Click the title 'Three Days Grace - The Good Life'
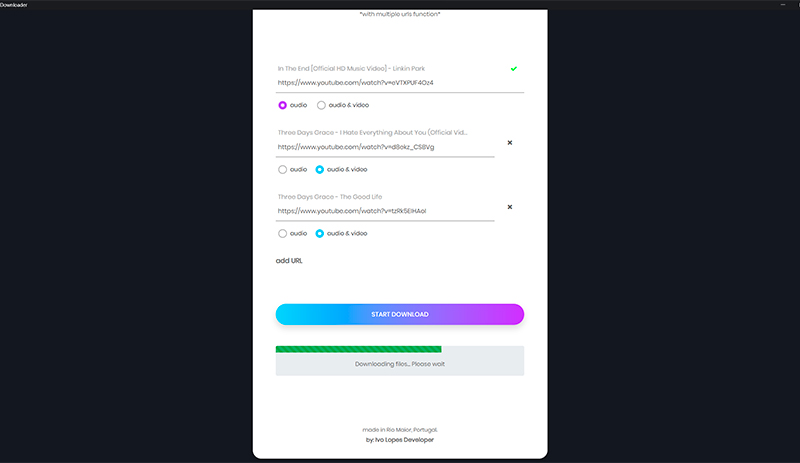Screen dimensions: 800x463 [x=330, y=197]
